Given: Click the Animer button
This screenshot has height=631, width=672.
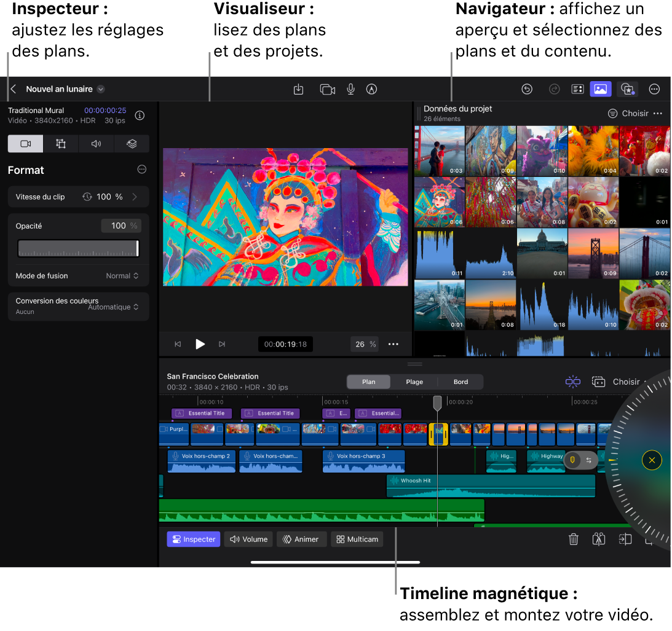Looking at the screenshot, I should point(300,539).
